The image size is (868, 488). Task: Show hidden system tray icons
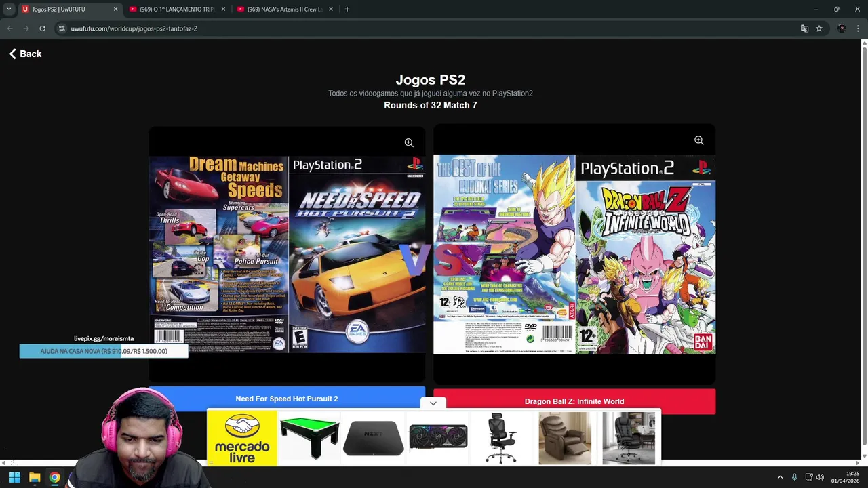780,477
